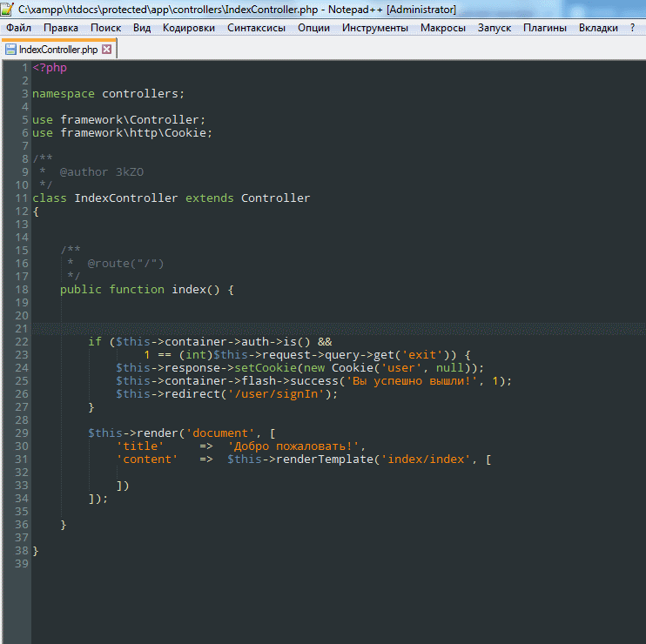Open the Кодировки menu

click(189, 28)
